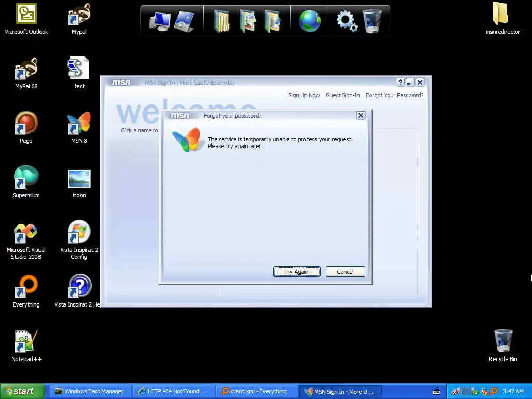Close the Forgot your password dialog
Image resolution: width=532 pixels, height=399 pixels.
[361, 116]
